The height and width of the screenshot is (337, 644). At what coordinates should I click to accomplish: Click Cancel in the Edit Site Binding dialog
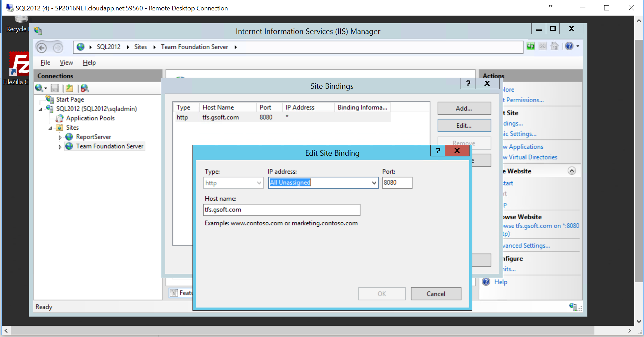pyautogui.click(x=436, y=294)
